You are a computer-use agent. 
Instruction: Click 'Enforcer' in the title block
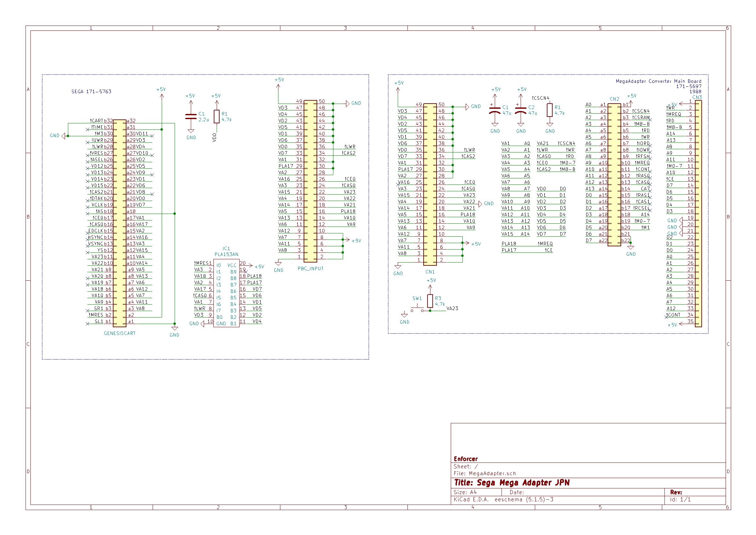point(466,459)
